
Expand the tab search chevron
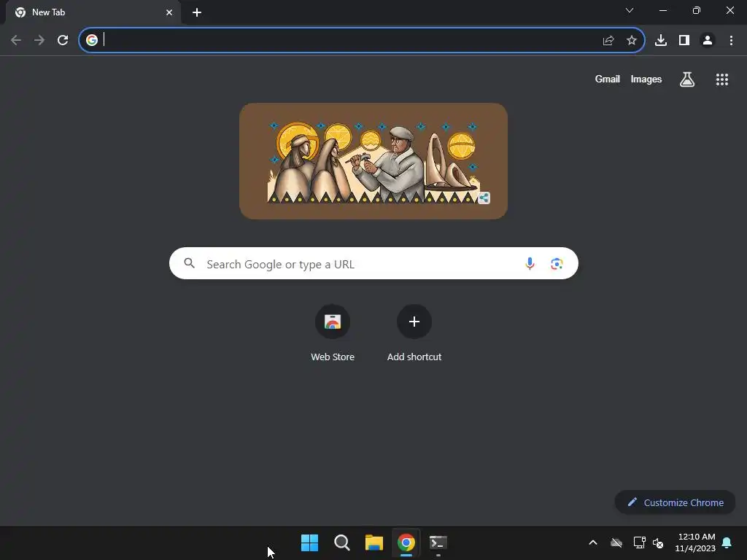630,10
